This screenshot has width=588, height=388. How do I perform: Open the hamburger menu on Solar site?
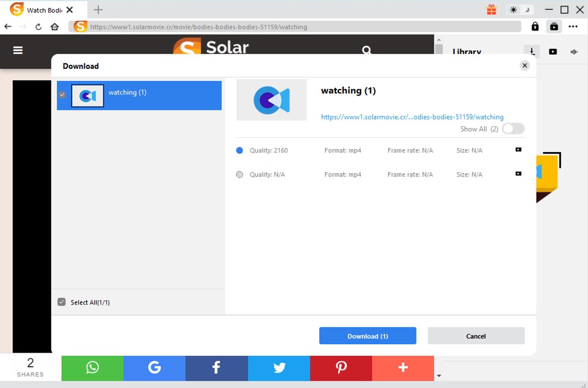tap(18, 50)
